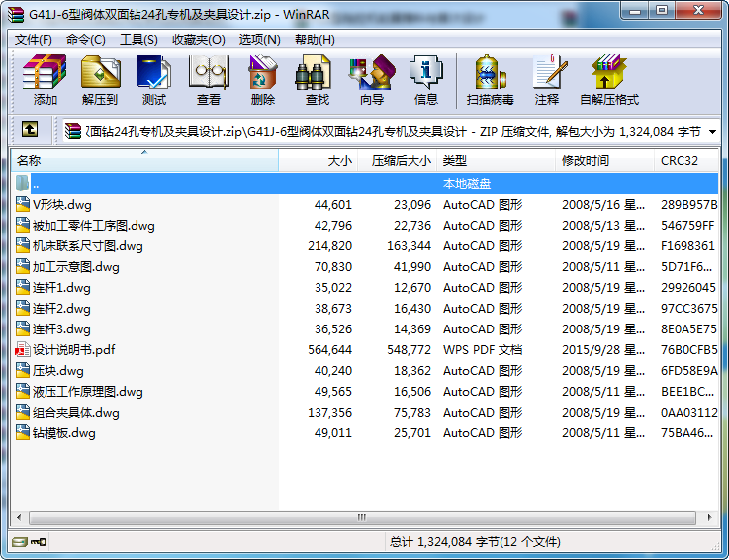Show archive 信息 (Info) icon

[425, 79]
